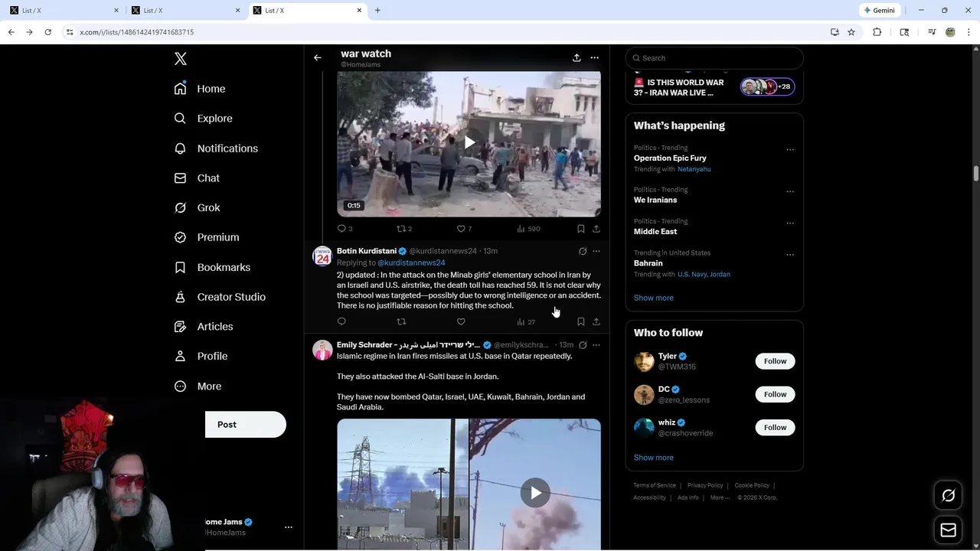This screenshot has height=551, width=980.
Task: Open Premium in the sidebar
Action: (207, 237)
